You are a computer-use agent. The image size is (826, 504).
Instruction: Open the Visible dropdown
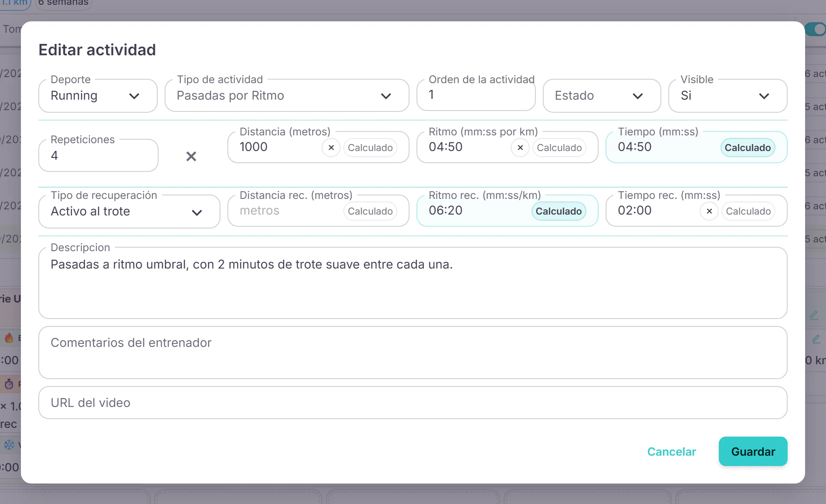[728, 96]
